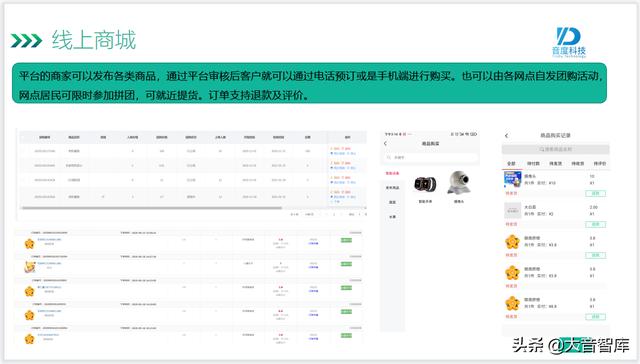Click the green outlined button on second purchase record

pos(596,224)
